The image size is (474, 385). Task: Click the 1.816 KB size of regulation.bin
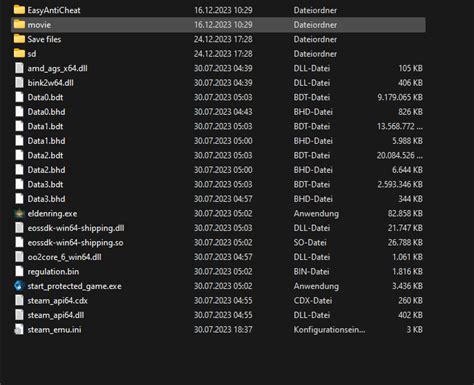[407, 271]
